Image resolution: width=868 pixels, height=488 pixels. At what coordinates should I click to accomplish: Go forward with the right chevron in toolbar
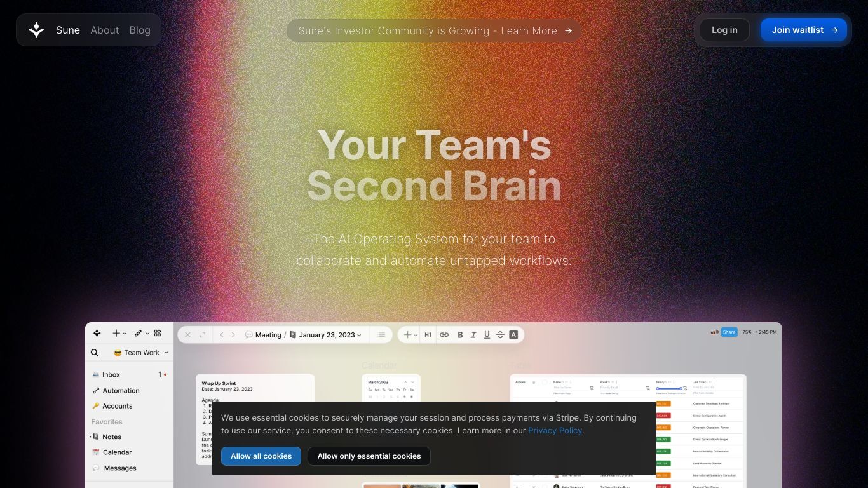point(233,335)
